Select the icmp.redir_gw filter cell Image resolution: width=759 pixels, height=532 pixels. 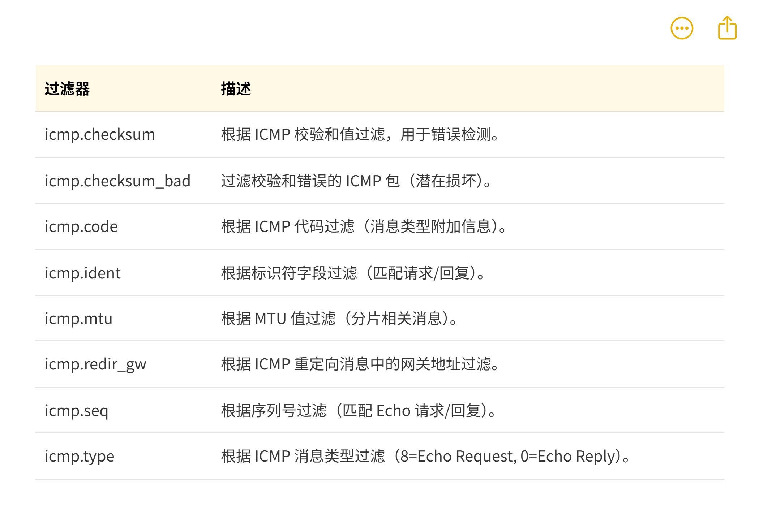[x=95, y=364]
